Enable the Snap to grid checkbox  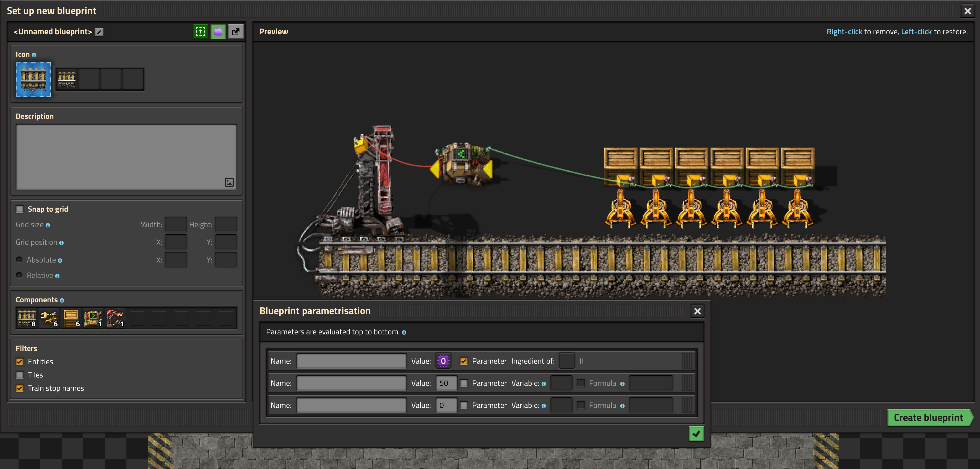click(20, 209)
